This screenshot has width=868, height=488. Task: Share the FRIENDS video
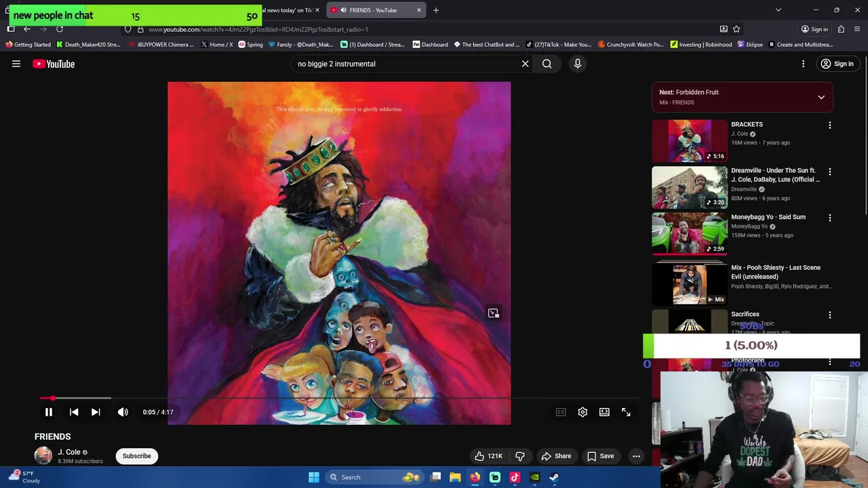pyautogui.click(x=556, y=456)
